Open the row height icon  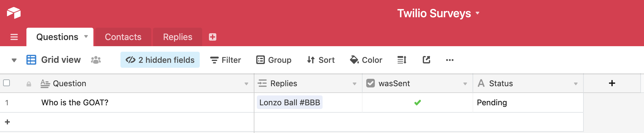[402, 60]
